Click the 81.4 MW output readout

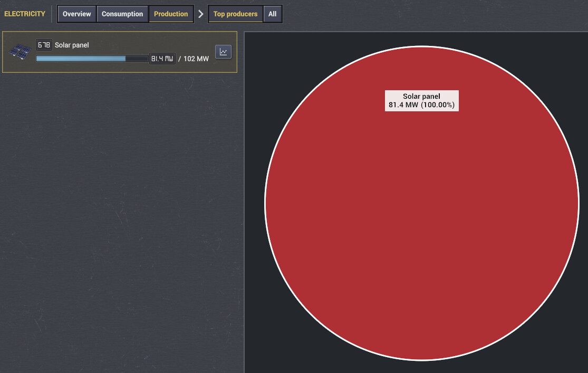pyautogui.click(x=162, y=59)
